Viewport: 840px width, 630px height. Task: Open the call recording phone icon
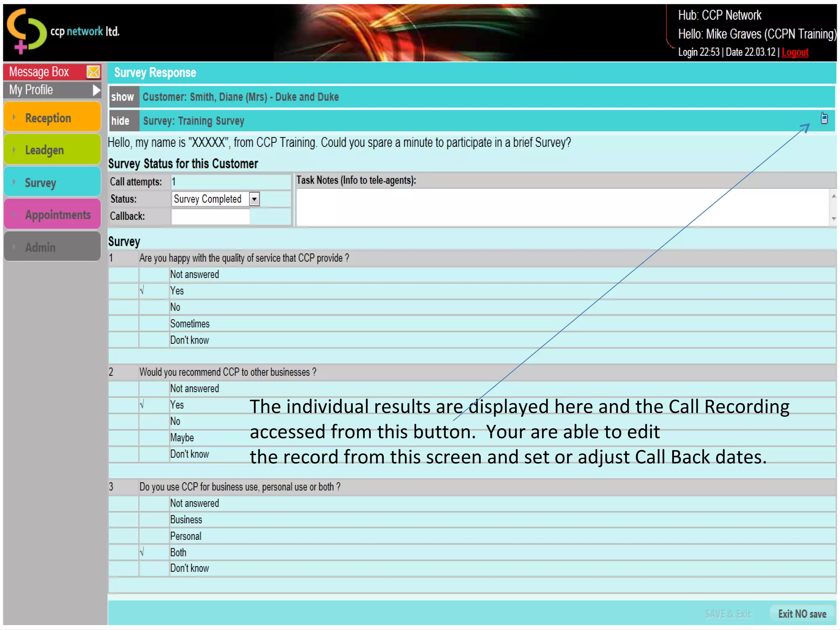tap(824, 119)
